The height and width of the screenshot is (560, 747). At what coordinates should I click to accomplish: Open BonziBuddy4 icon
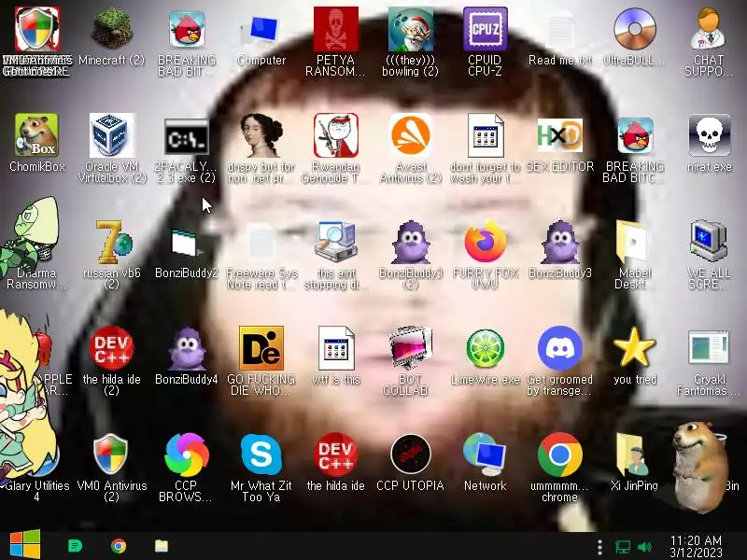point(186,348)
